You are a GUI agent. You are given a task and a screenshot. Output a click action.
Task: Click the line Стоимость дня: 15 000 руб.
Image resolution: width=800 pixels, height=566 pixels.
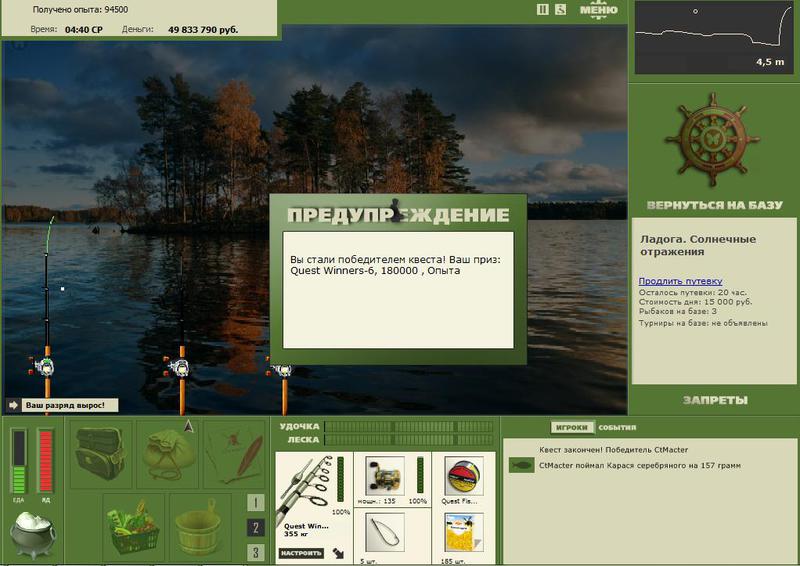click(x=695, y=302)
